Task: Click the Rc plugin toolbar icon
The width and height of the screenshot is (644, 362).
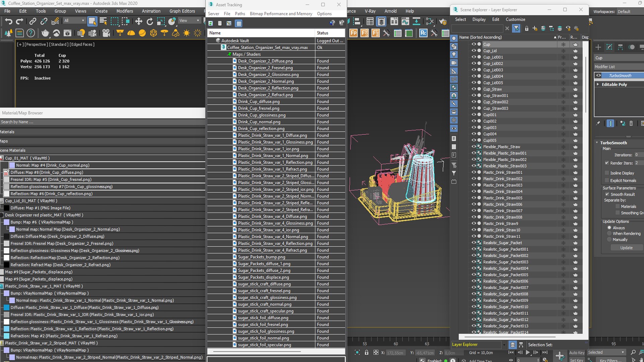Action: point(423,33)
